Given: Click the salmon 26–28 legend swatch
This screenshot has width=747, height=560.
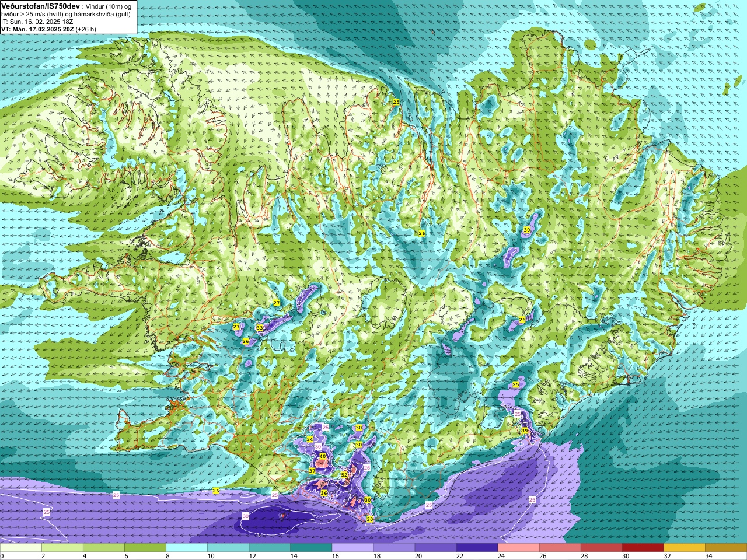Looking at the screenshot, I should 560,548.
